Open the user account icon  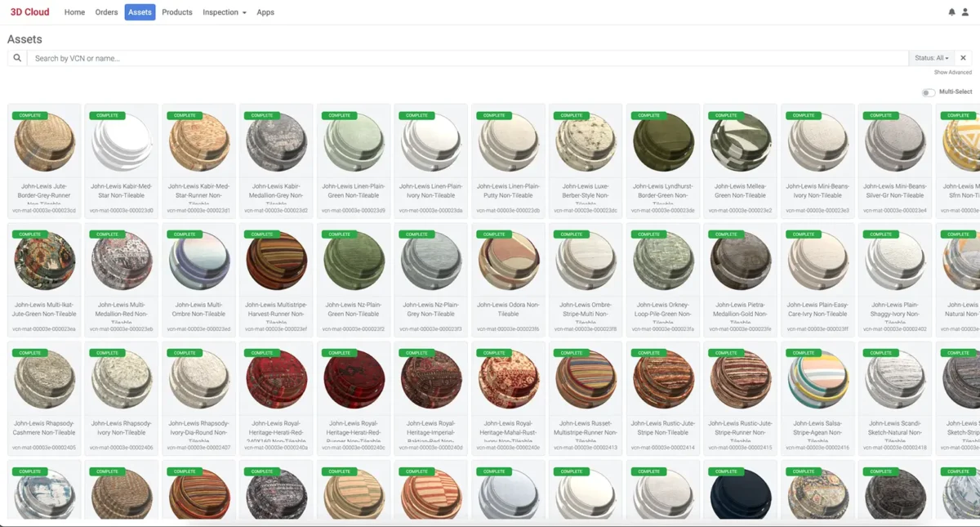tap(965, 11)
